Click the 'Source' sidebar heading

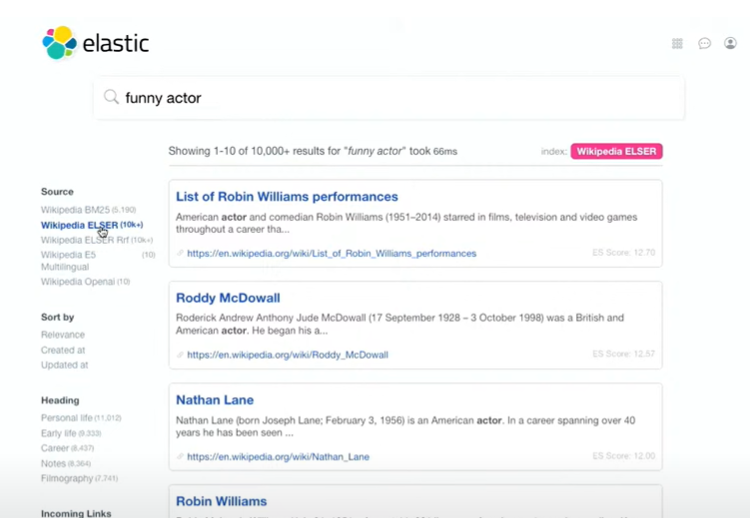57,191
